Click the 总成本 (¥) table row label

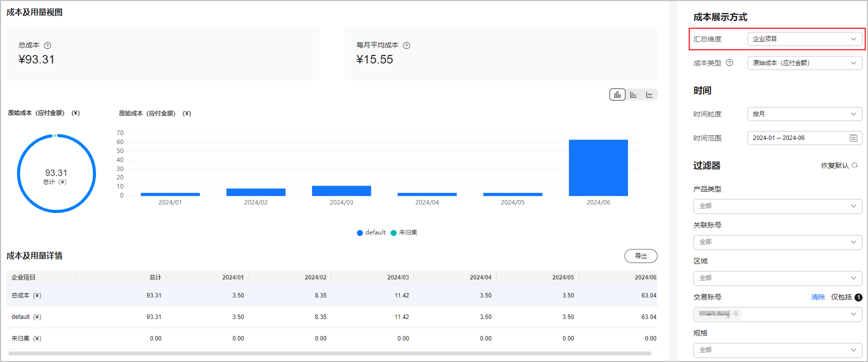click(x=26, y=295)
